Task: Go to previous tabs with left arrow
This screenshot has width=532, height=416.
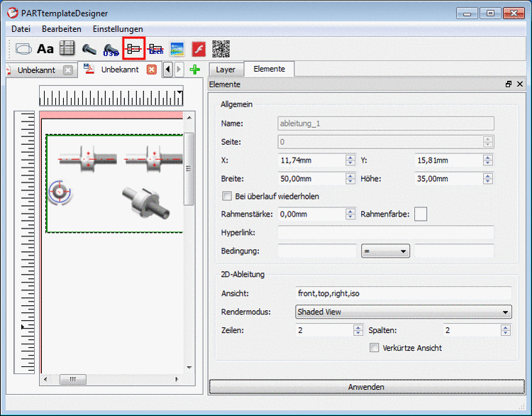Action: [168, 70]
